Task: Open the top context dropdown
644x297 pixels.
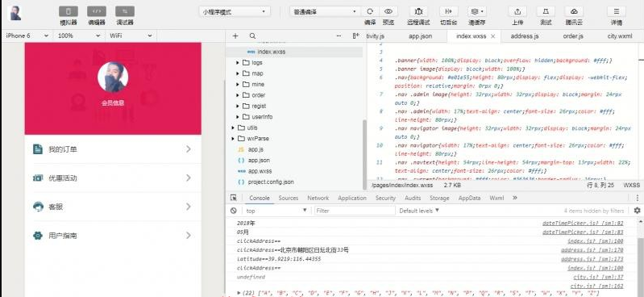Action: 276,211
